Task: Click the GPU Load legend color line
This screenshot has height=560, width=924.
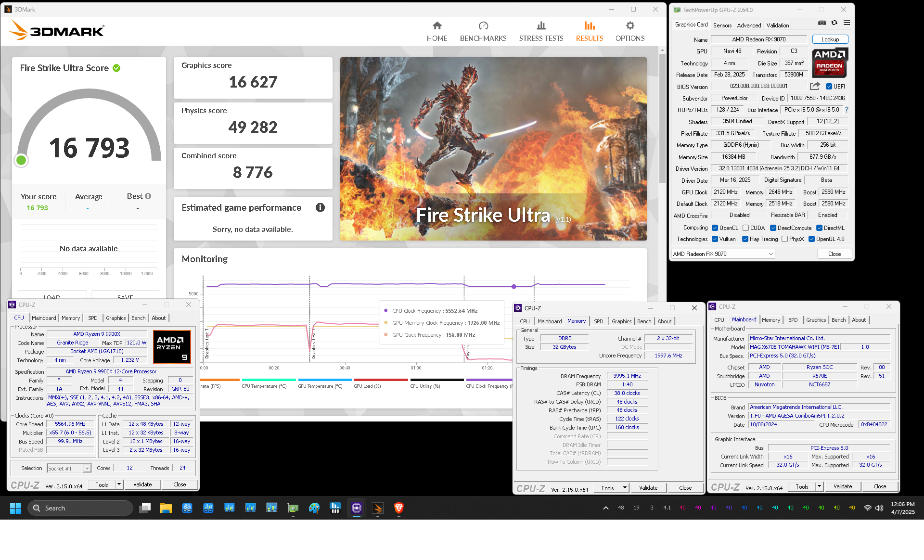Action: pos(381,380)
